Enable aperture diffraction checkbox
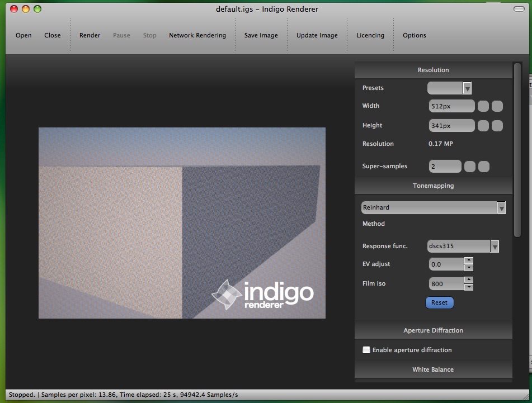This screenshot has width=532, height=403. [366, 350]
